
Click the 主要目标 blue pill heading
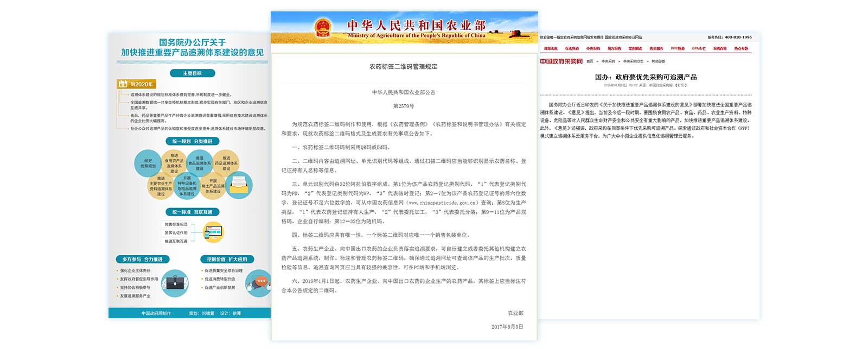(x=193, y=73)
